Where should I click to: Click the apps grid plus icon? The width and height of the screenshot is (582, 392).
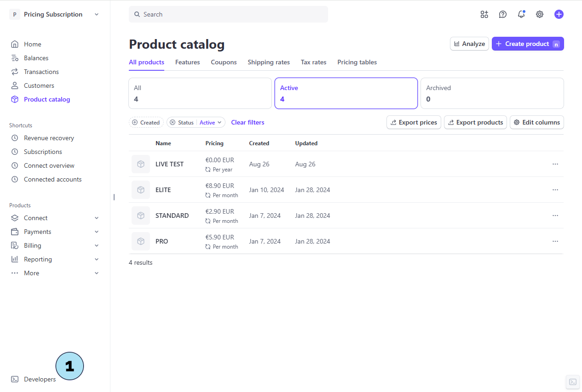pyautogui.click(x=484, y=14)
